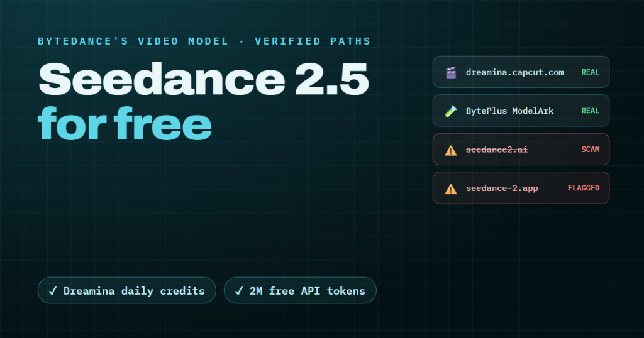Open the BytePlus ModelArk entry
The height and width of the screenshot is (338, 644).
click(521, 111)
